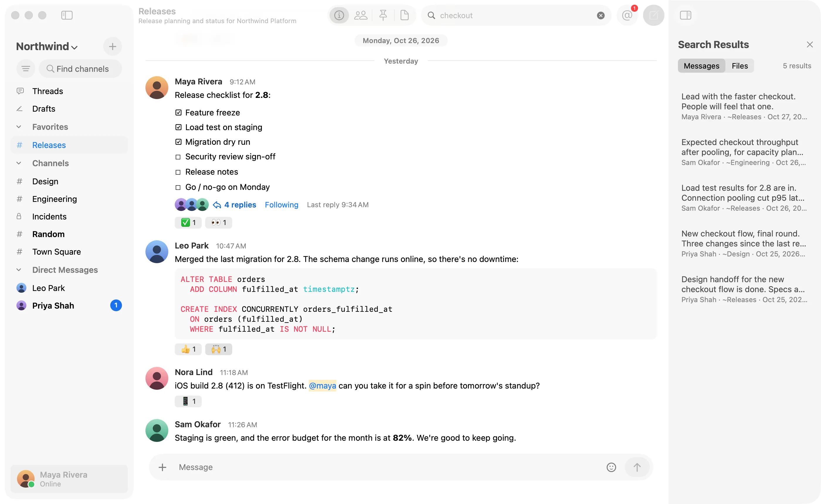The image size is (821, 504).
Task: Toggle the phone reaction on Nora's message
Action: click(188, 401)
